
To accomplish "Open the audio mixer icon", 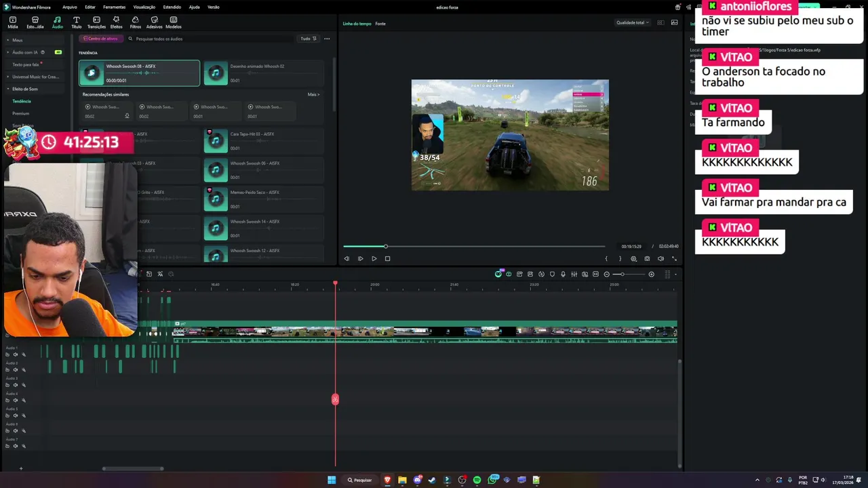I will (574, 274).
